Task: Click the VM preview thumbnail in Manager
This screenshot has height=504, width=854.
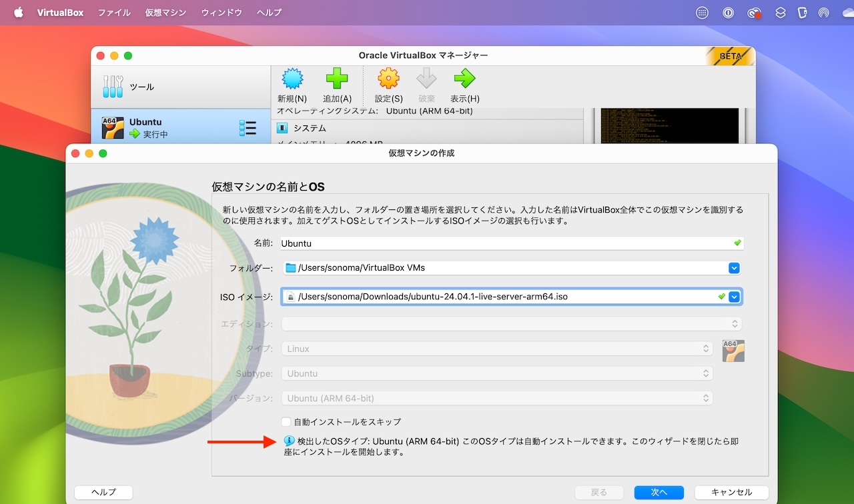Action: click(x=670, y=126)
